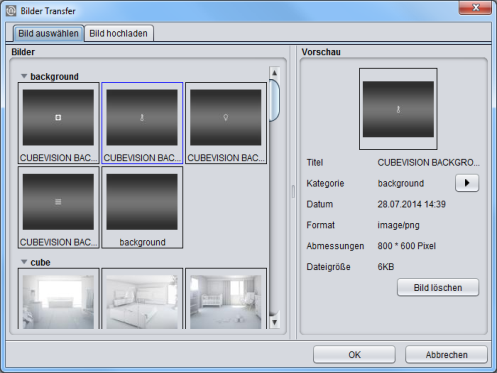Viewport: 497px width, 373px height.
Task: Open the Kategorie arrow button
Action: pos(467,183)
